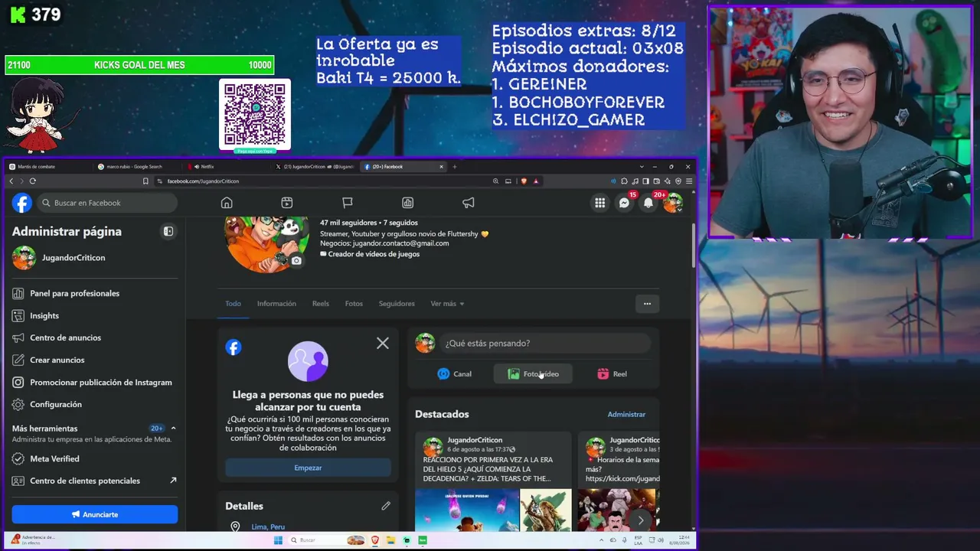Switch to the JugandorCriticon X tab
This screenshot has height=551, width=980.
(x=314, y=167)
